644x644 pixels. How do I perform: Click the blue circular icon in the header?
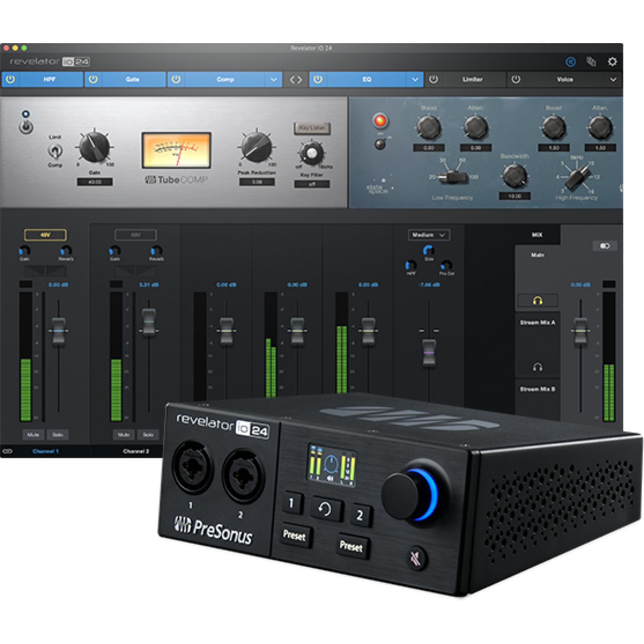click(x=570, y=62)
